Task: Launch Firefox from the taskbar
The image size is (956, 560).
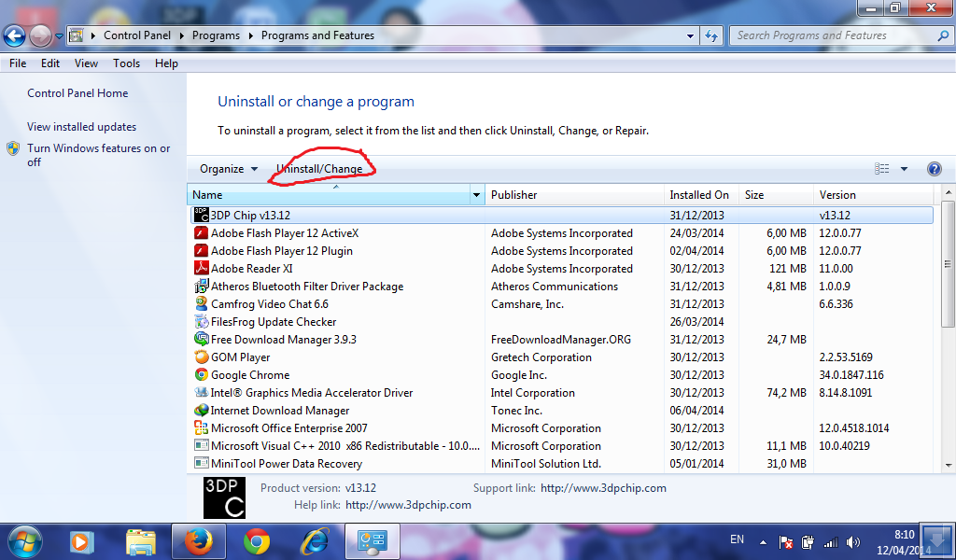Action: 199,541
